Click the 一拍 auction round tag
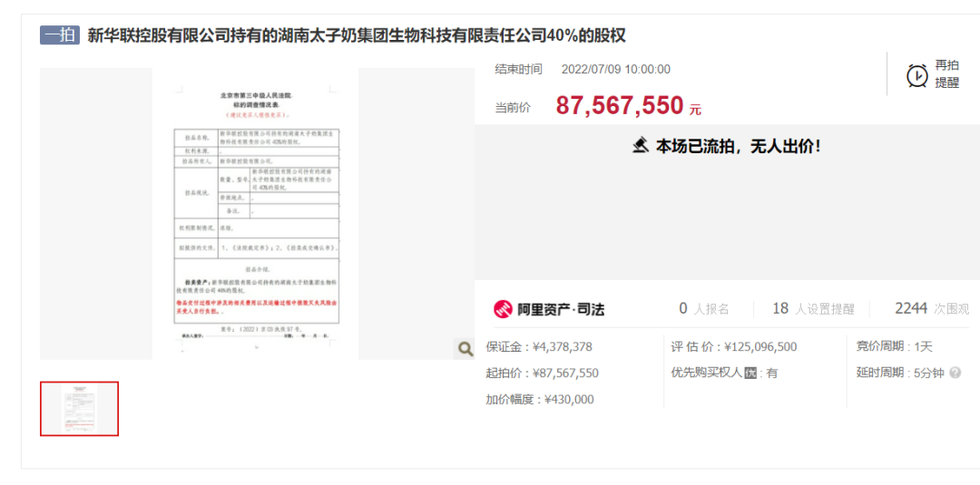 click(x=60, y=35)
